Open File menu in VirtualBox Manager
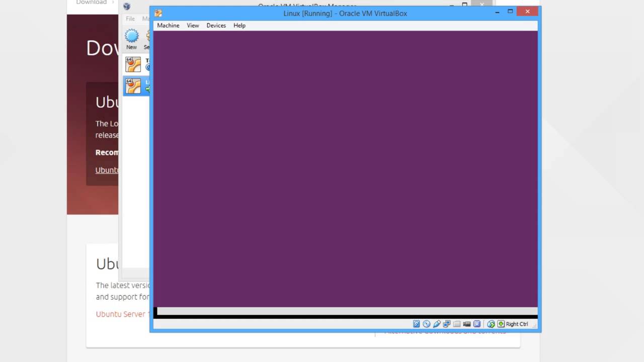 pyautogui.click(x=130, y=19)
